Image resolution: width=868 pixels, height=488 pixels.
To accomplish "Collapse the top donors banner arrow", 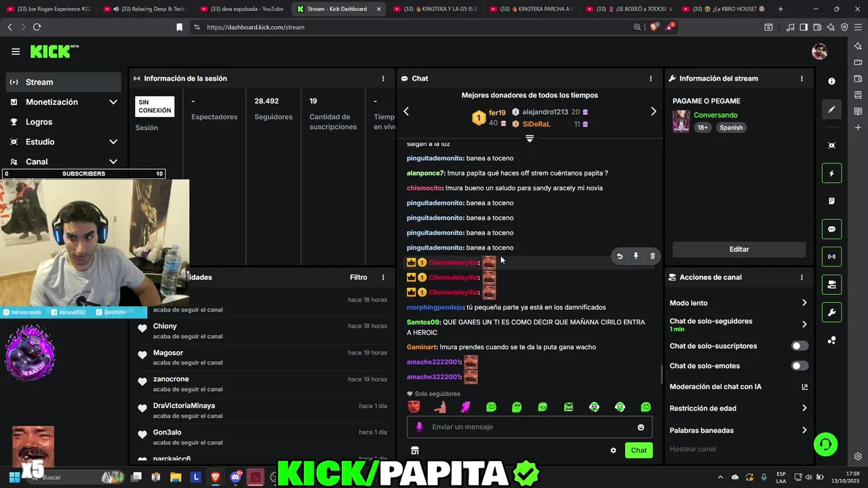I will tap(530, 138).
